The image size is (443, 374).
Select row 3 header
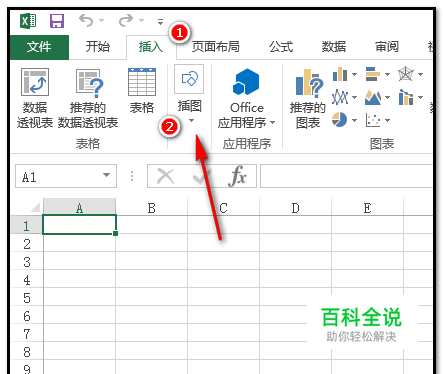coord(27,262)
